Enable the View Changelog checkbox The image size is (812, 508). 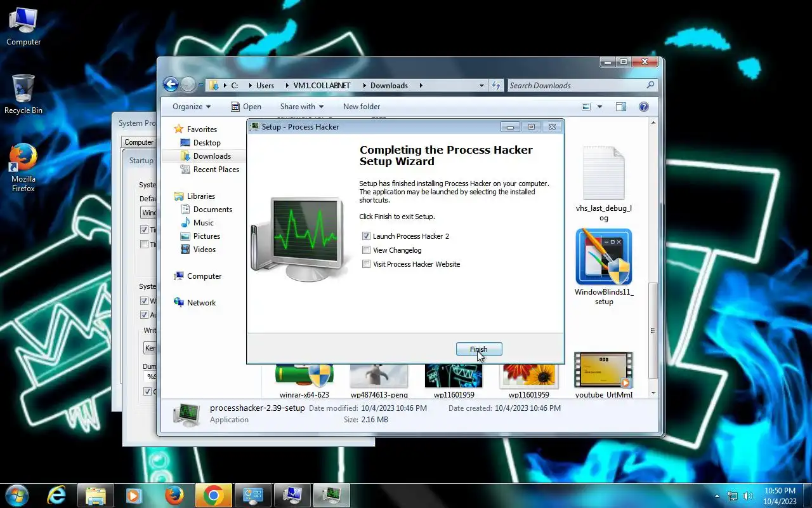(x=366, y=250)
